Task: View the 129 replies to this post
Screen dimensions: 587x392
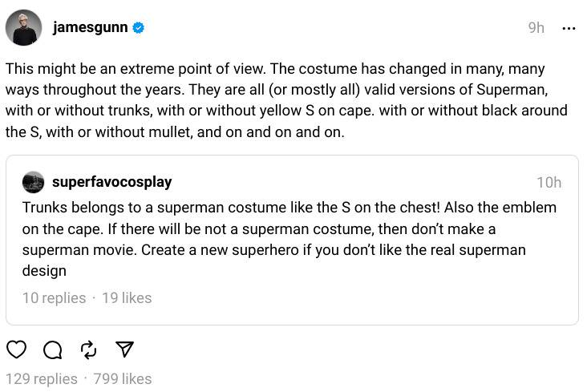Action: [42, 378]
